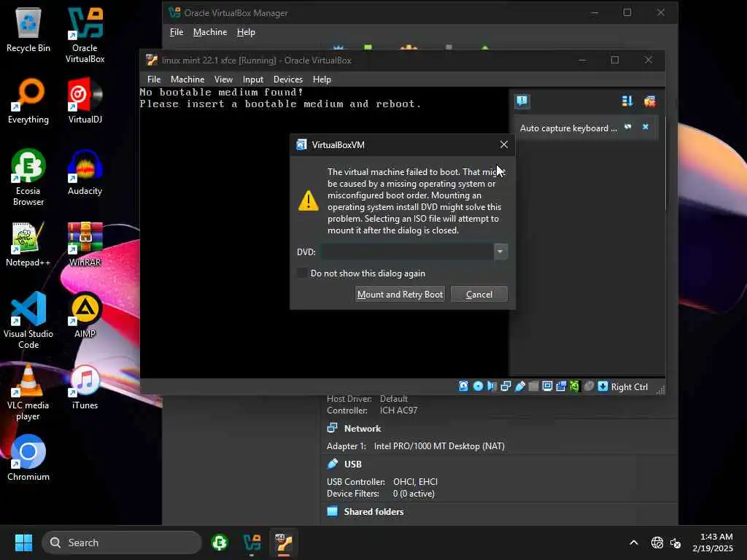
Task: Open the VM window Help menu
Action: (322, 79)
